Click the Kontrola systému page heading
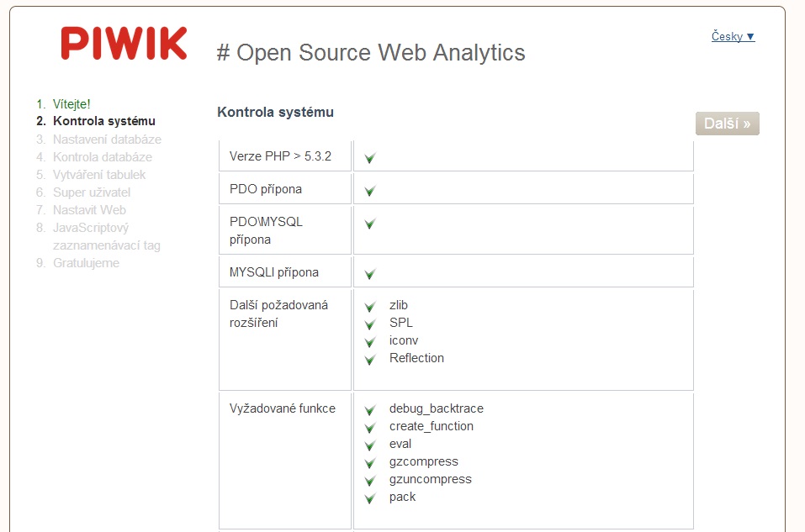This screenshot has width=805, height=532. [275, 112]
